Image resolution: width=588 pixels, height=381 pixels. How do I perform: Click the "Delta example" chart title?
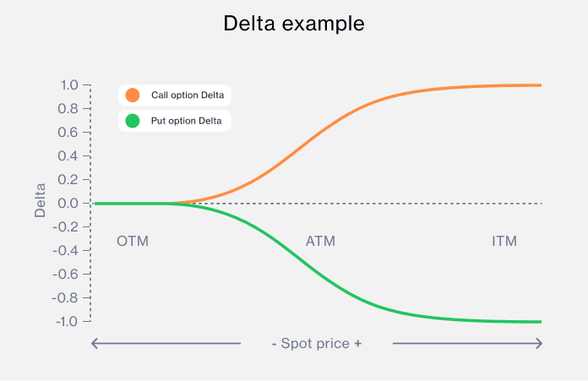[x=294, y=24]
